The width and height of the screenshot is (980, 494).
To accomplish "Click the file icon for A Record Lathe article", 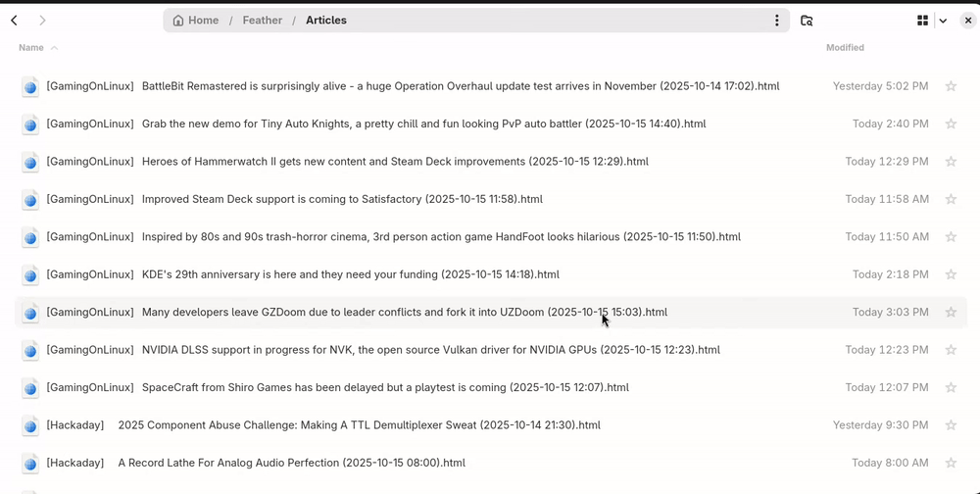I will [x=30, y=464].
